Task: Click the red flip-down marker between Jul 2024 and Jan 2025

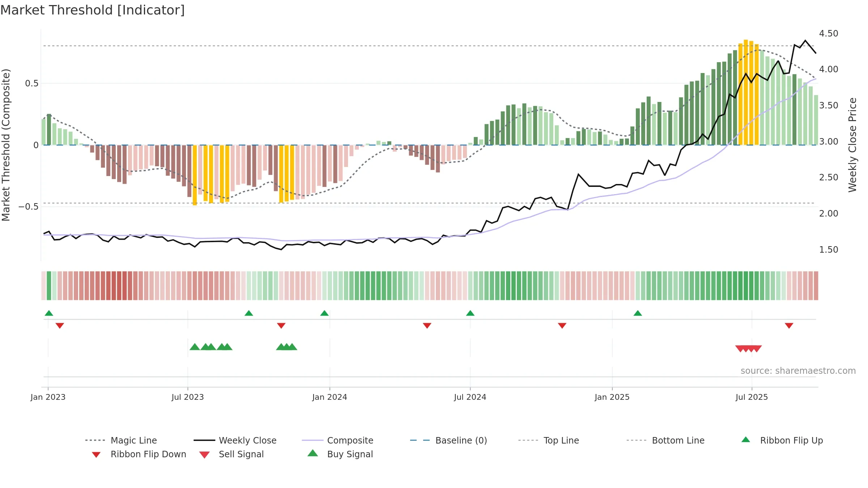Action: coord(562,326)
